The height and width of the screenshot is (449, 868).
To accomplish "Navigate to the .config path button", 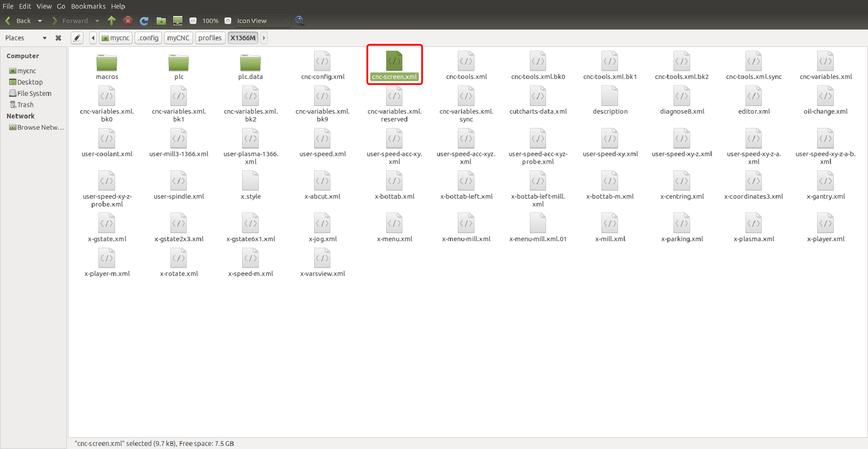I will [148, 38].
